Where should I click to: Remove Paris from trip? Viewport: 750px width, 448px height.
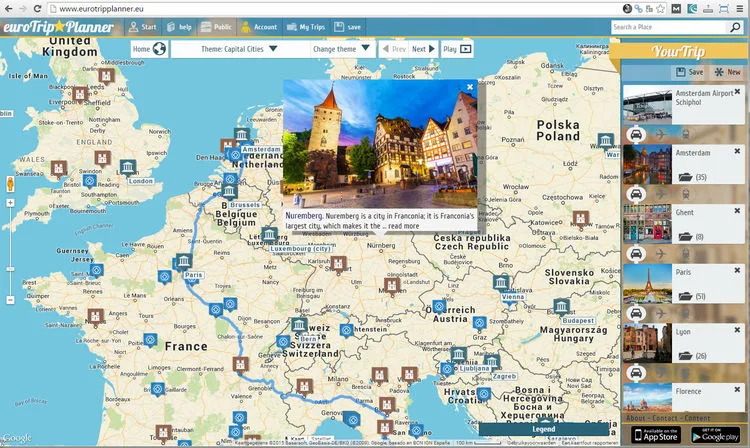(x=737, y=270)
